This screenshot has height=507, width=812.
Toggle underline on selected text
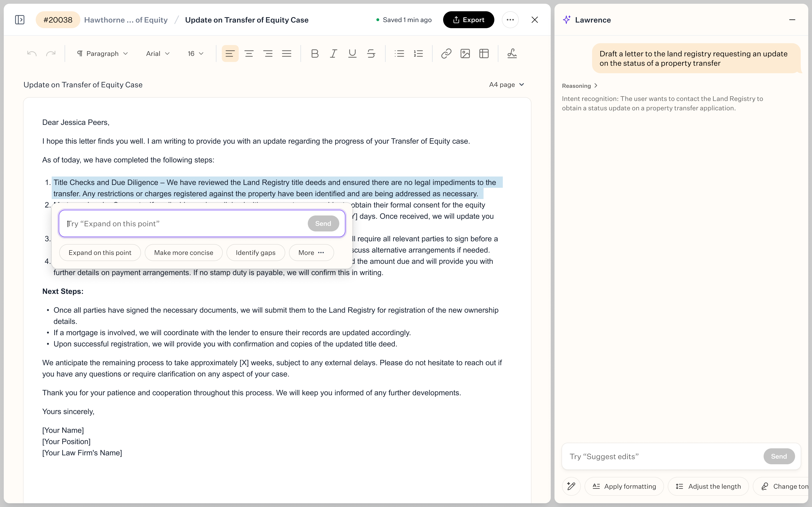(352, 53)
